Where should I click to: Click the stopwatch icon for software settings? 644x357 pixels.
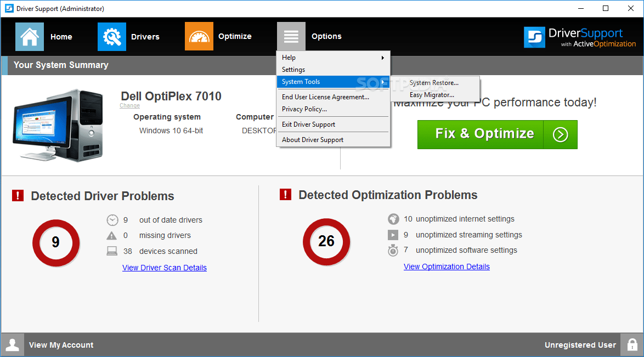pyautogui.click(x=393, y=250)
